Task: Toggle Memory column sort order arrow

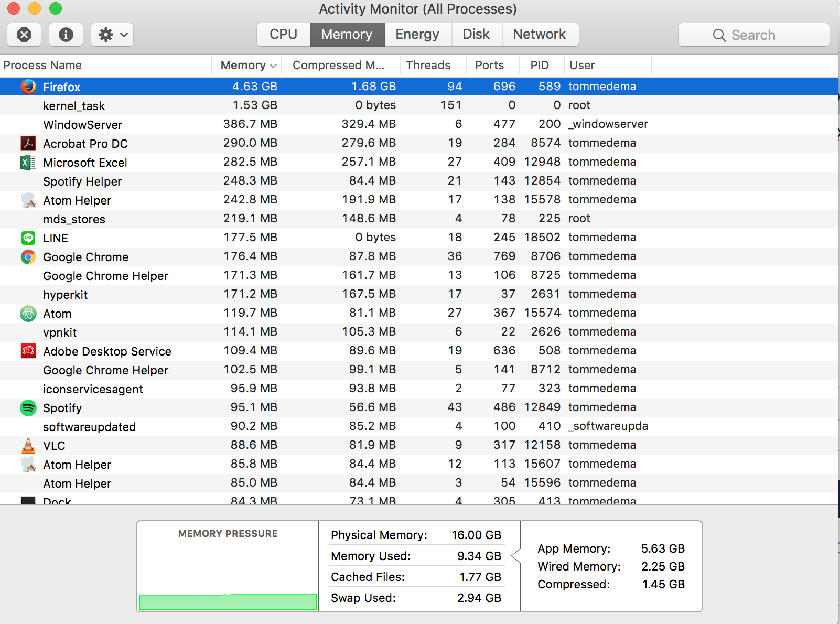Action: 273,66
